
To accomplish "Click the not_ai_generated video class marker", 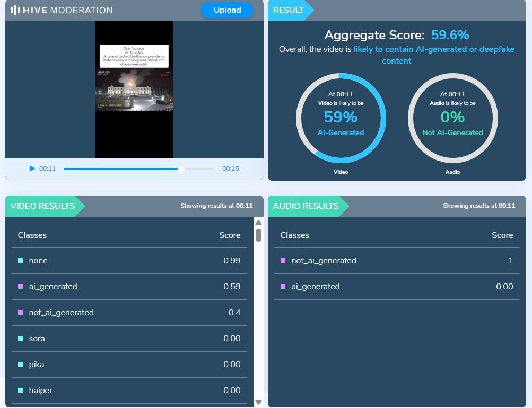I will coord(21,313).
